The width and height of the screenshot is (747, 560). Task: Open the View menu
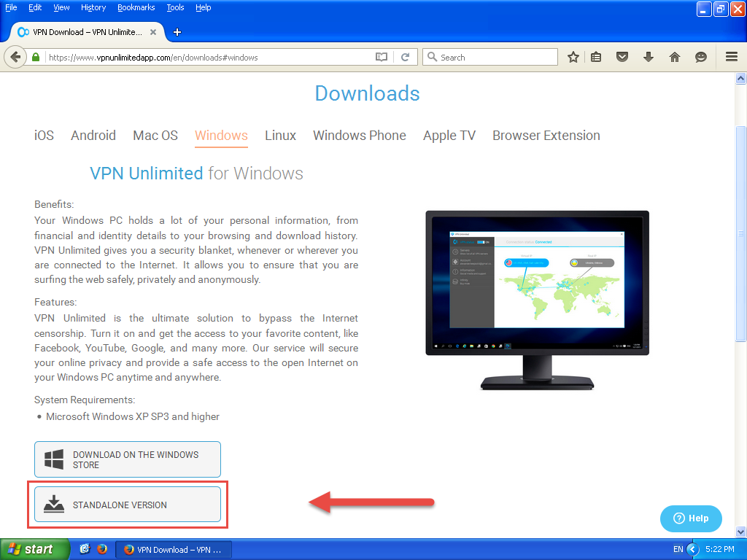coord(61,7)
